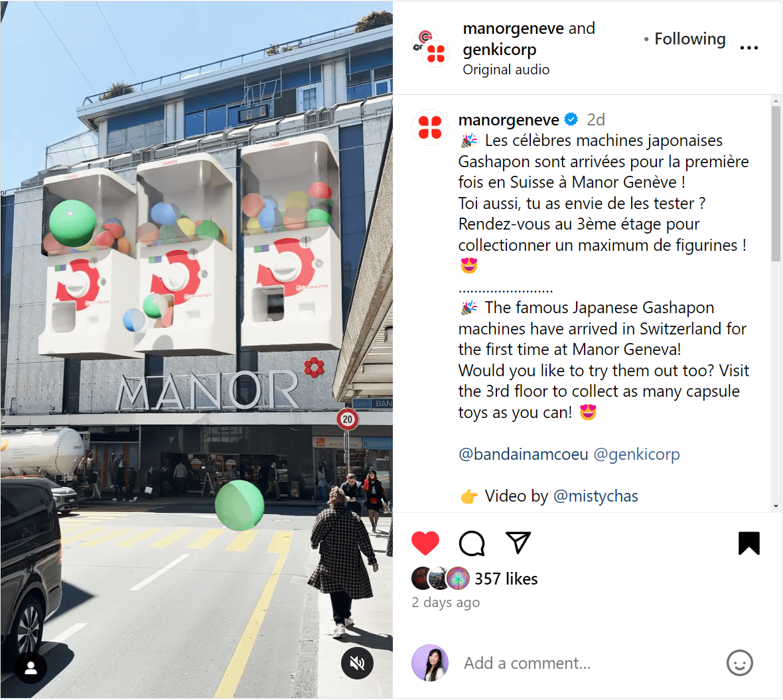Click the manorgeneve profile avatar beside the caption
The image size is (783, 700).
point(430,127)
